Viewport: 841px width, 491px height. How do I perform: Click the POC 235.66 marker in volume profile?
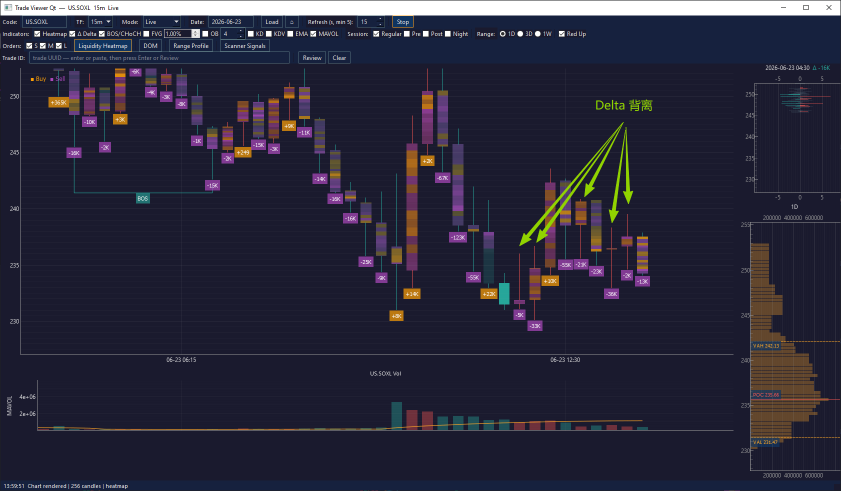766,395
